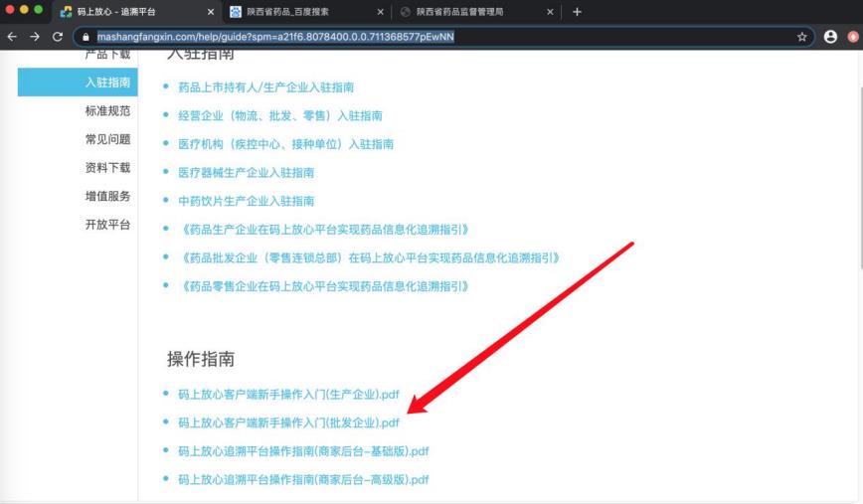Viewport: 863px width, 504px height.
Task: Close the 码上放心 - 追溯平台 tab
Action: 211,12
